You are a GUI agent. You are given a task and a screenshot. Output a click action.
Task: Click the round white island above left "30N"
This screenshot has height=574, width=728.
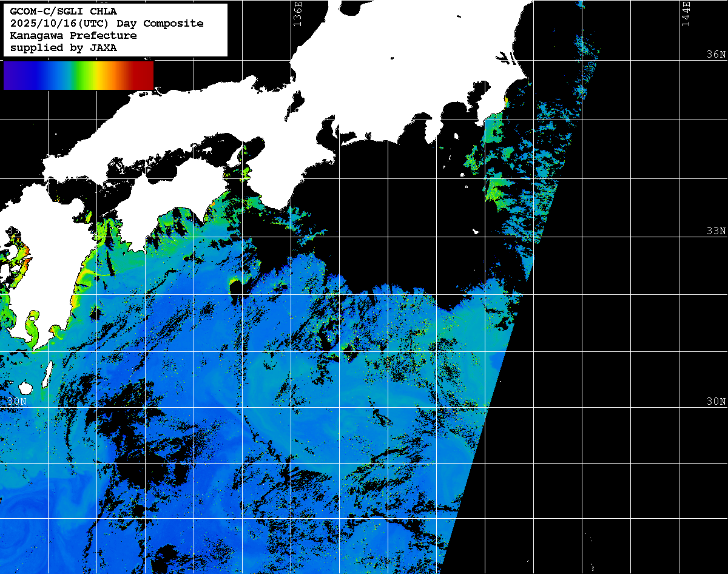25,387
